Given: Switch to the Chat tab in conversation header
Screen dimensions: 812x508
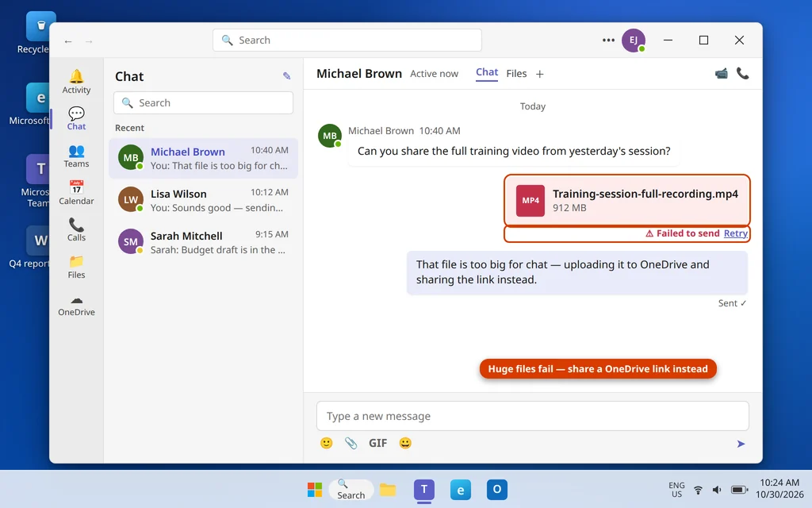Looking at the screenshot, I should (487, 73).
